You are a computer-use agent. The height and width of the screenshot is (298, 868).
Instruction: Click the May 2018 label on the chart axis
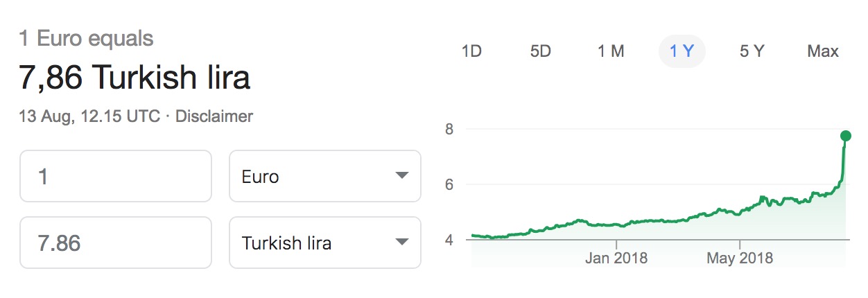[x=740, y=258]
